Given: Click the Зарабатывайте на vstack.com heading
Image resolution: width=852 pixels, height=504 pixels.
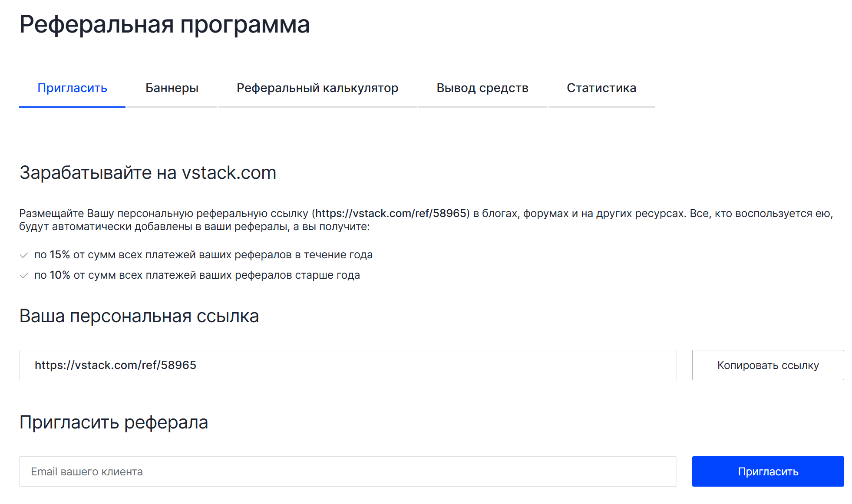Looking at the screenshot, I should click(x=148, y=173).
